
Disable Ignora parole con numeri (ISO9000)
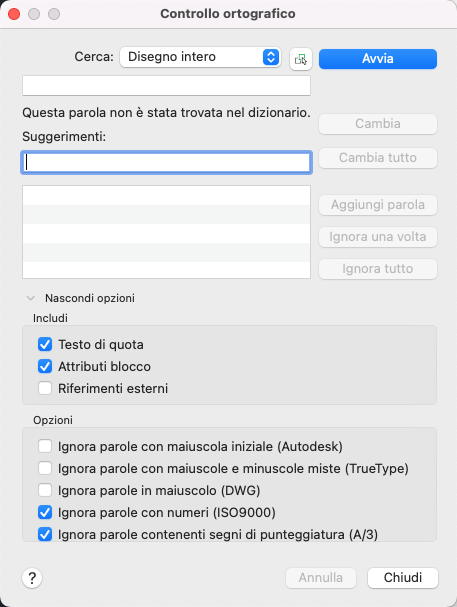click(45, 513)
